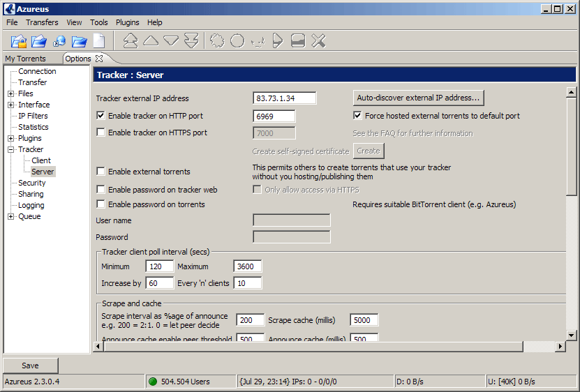The height and width of the screenshot is (392, 580).
Task: Open torrent from URL globe icon
Action: click(x=59, y=41)
